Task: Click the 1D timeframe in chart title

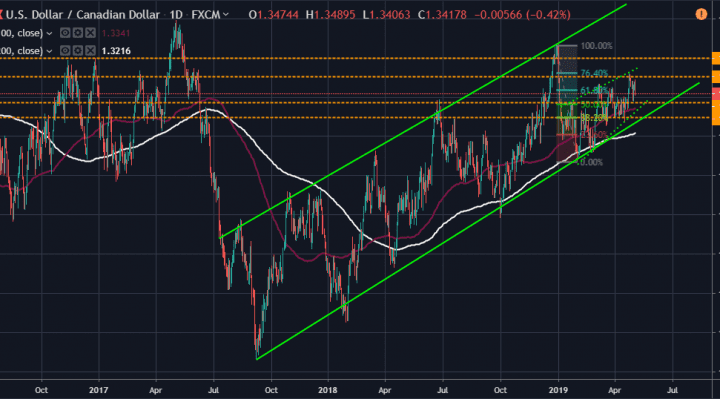Action: [175, 15]
